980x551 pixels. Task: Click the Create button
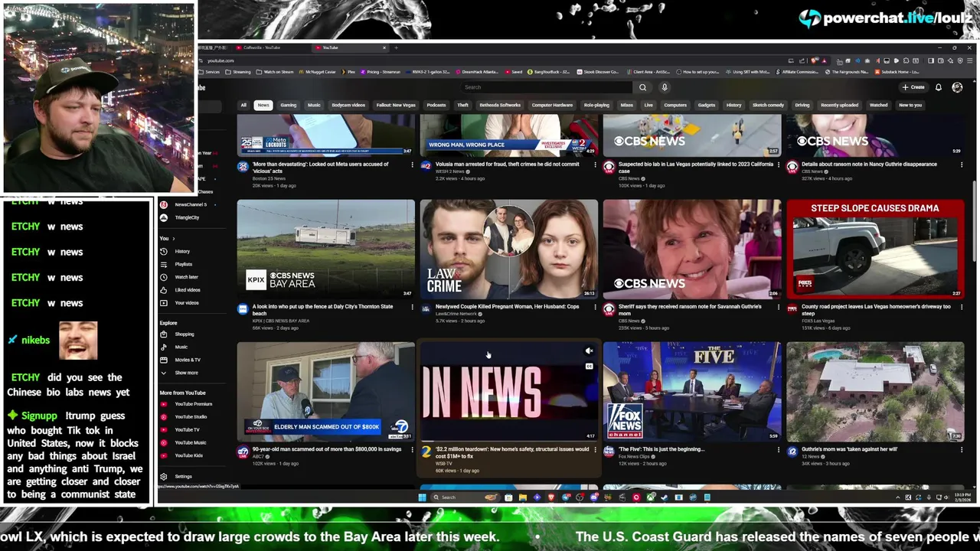tap(913, 87)
